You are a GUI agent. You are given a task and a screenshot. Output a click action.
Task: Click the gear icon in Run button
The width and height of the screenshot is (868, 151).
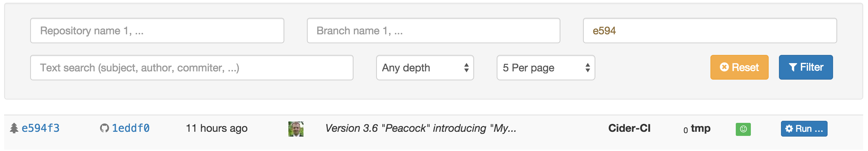click(x=789, y=129)
